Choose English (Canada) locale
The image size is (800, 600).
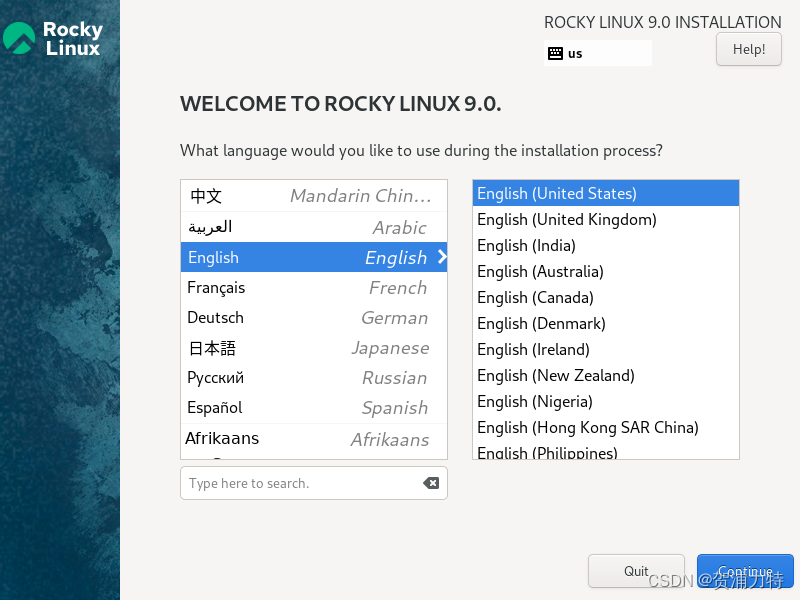click(x=606, y=297)
